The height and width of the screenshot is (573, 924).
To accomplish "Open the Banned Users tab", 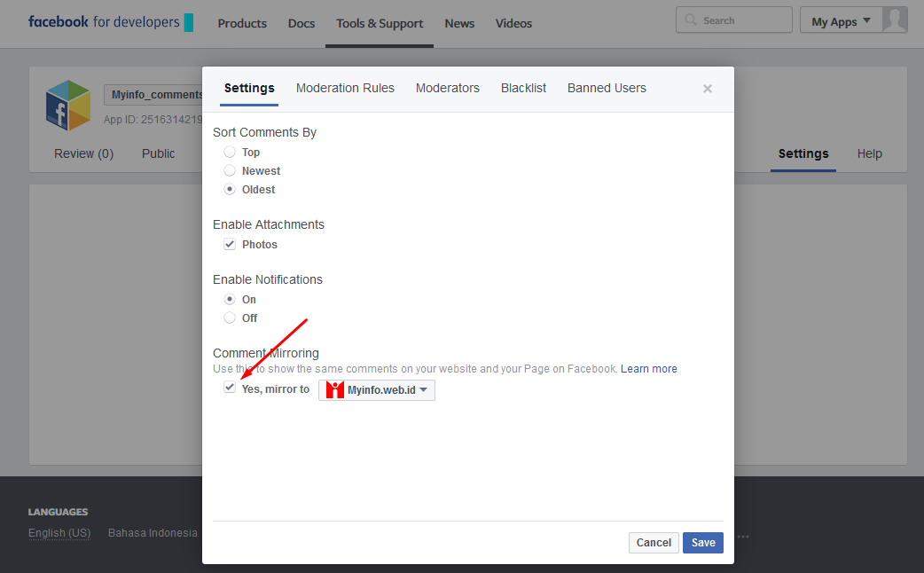I will (x=607, y=89).
